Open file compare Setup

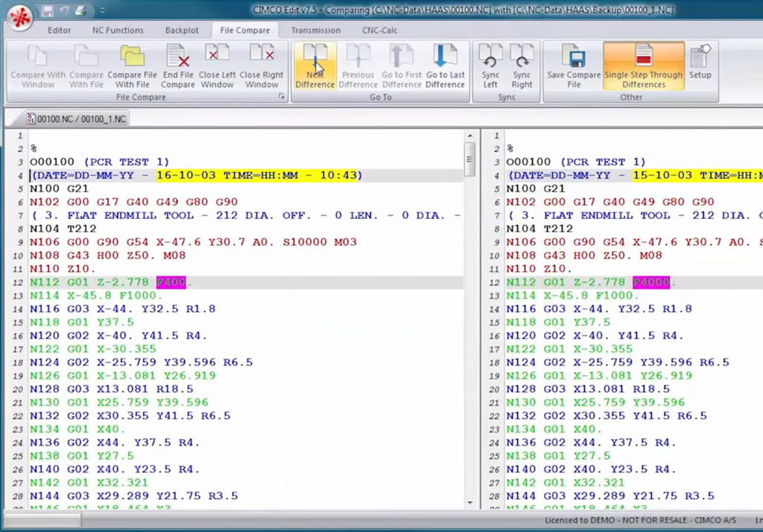point(700,63)
